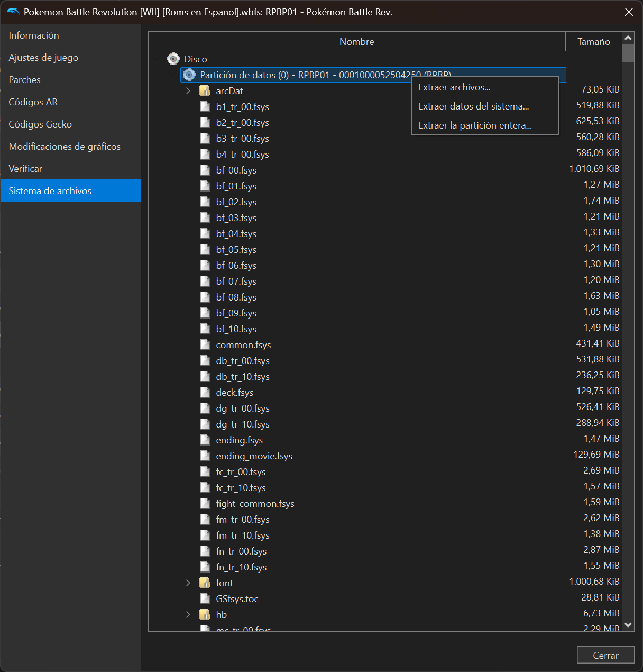Select the bf_06.fsys file name

(236, 265)
